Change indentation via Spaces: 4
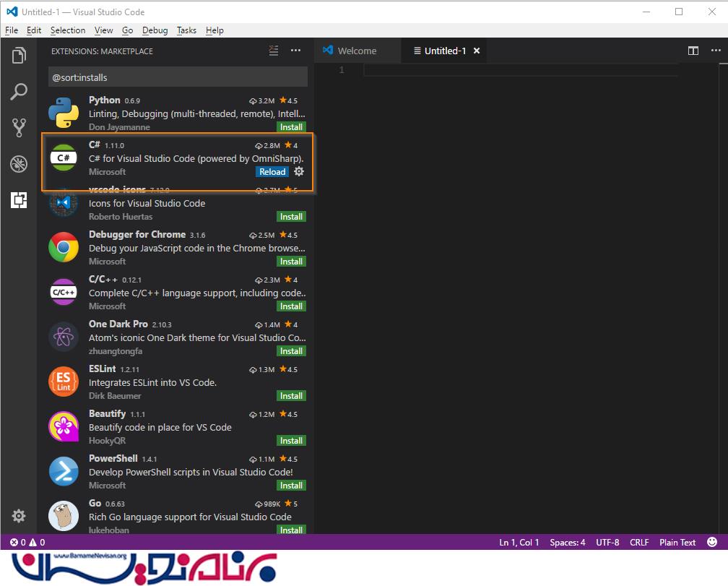728x586 pixels. coord(568,542)
